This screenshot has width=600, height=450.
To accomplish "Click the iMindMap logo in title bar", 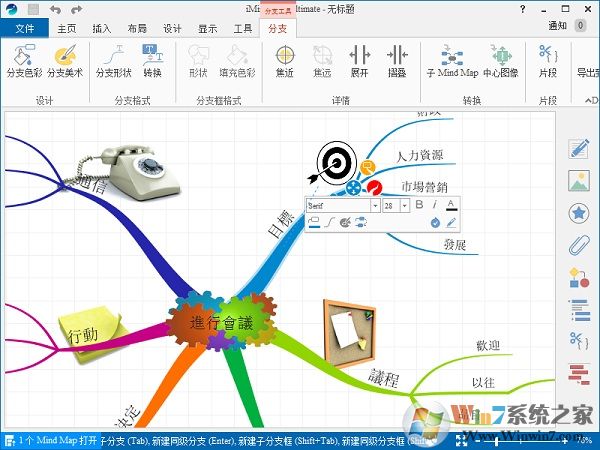I will (11, 9).
